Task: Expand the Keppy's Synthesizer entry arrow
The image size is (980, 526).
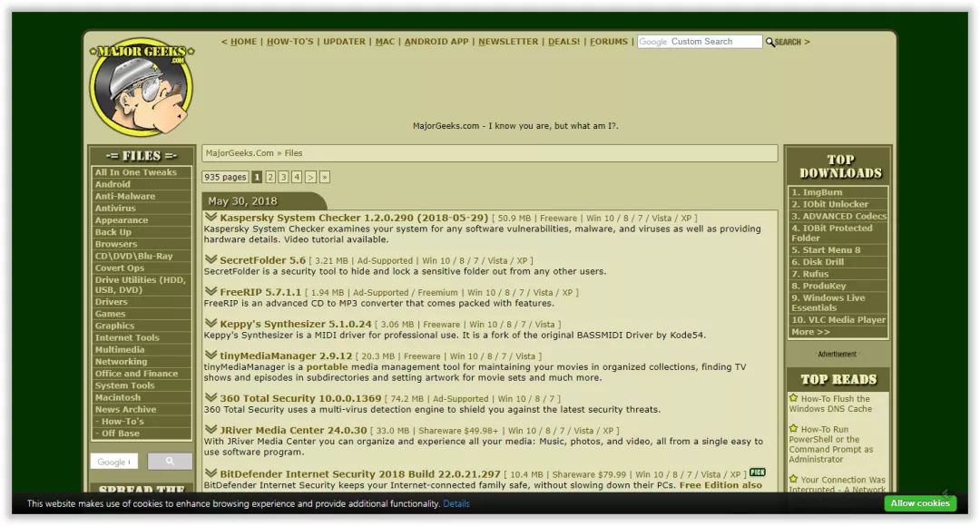Action: pos(211,323)
